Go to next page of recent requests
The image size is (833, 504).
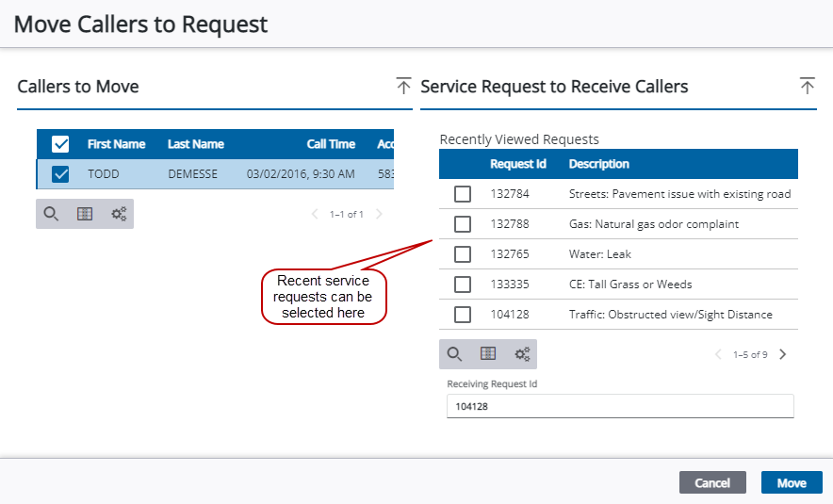coord(782,355)
